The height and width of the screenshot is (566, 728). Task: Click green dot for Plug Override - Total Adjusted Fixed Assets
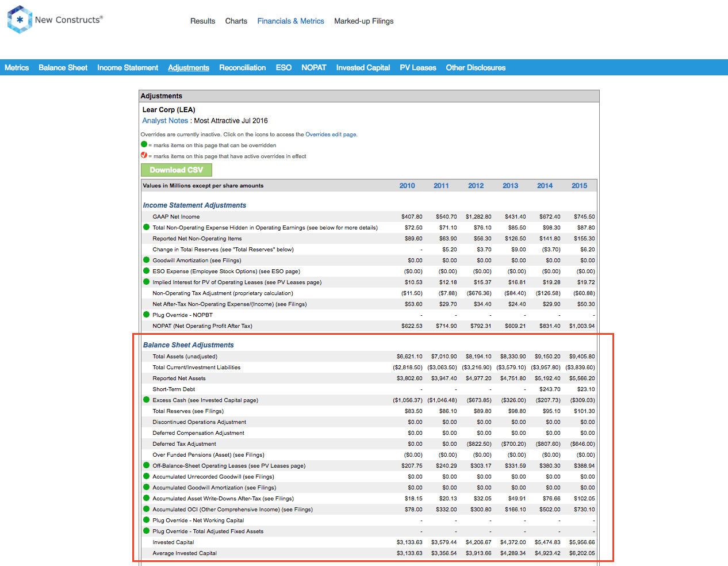pyautogui.click(x=146, y=531)
